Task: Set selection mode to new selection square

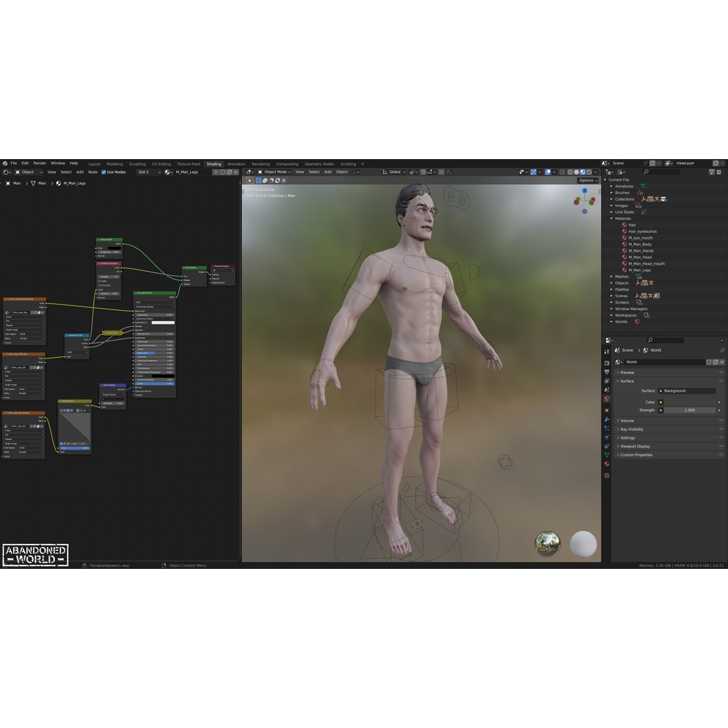Action: 259,181
